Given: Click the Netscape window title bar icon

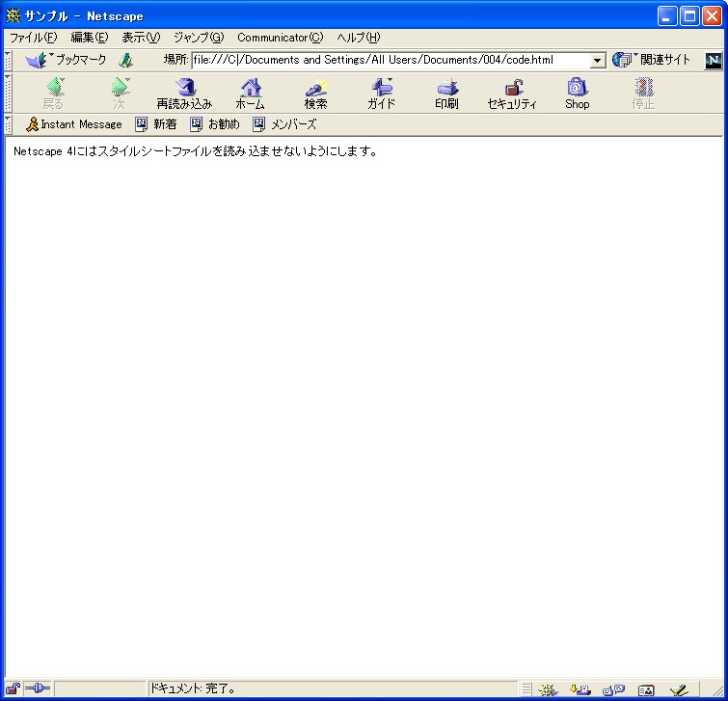Looking at the screenshot, I should point(13,16).
